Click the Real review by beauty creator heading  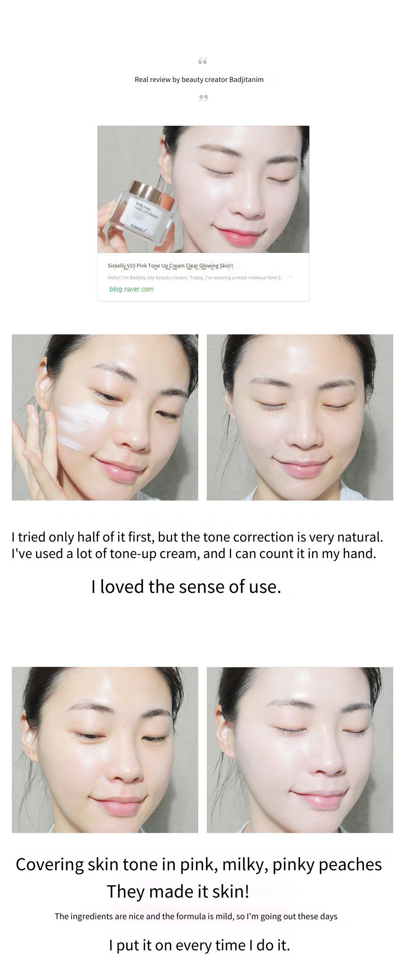[x=199, y=80]
